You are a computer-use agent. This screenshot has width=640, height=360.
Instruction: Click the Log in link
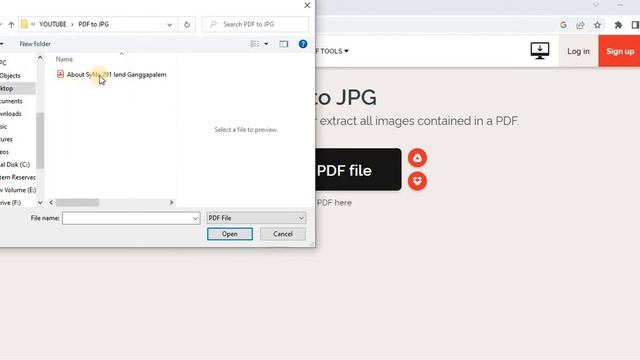click(x=578, y=51)
